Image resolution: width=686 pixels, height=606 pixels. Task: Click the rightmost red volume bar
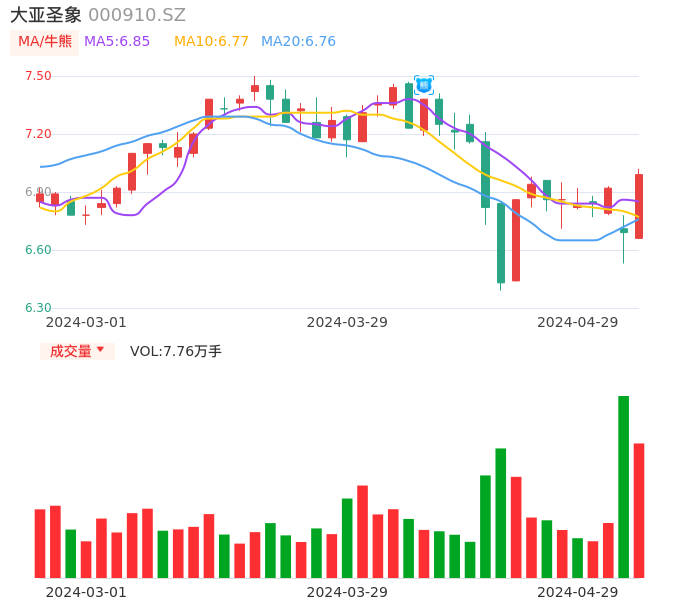(639, 510)
